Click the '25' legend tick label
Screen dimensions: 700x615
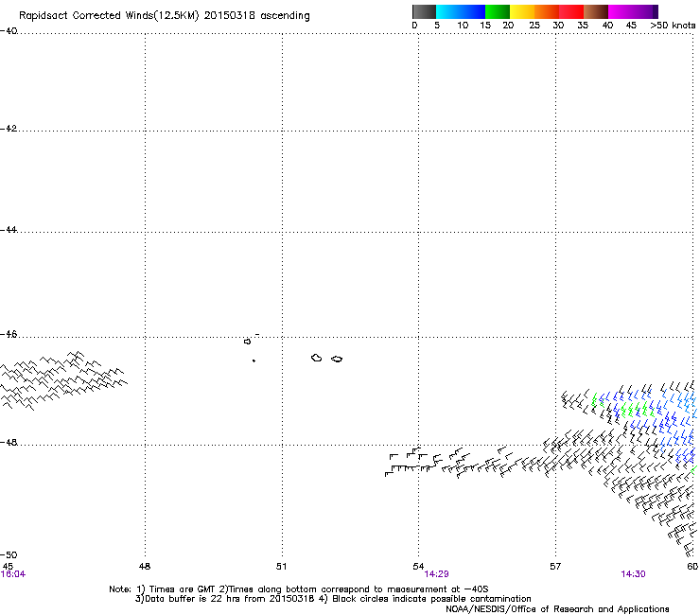534,26
